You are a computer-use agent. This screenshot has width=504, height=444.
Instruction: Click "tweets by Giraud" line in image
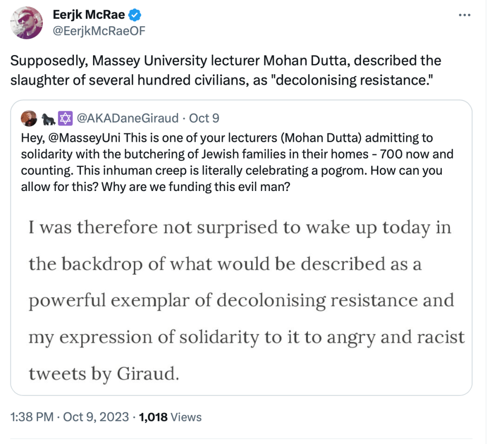coord(102,374)
